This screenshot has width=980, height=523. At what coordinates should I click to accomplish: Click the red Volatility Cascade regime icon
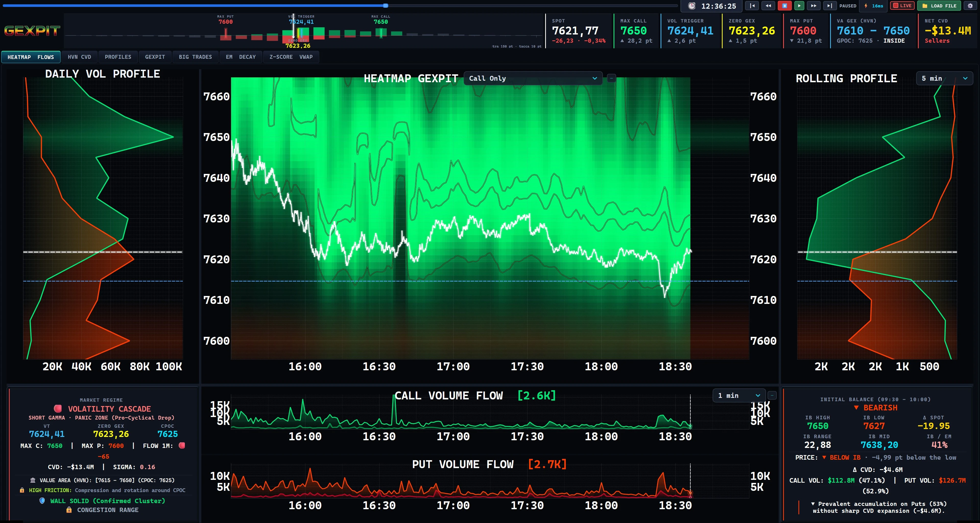[58, 409]
